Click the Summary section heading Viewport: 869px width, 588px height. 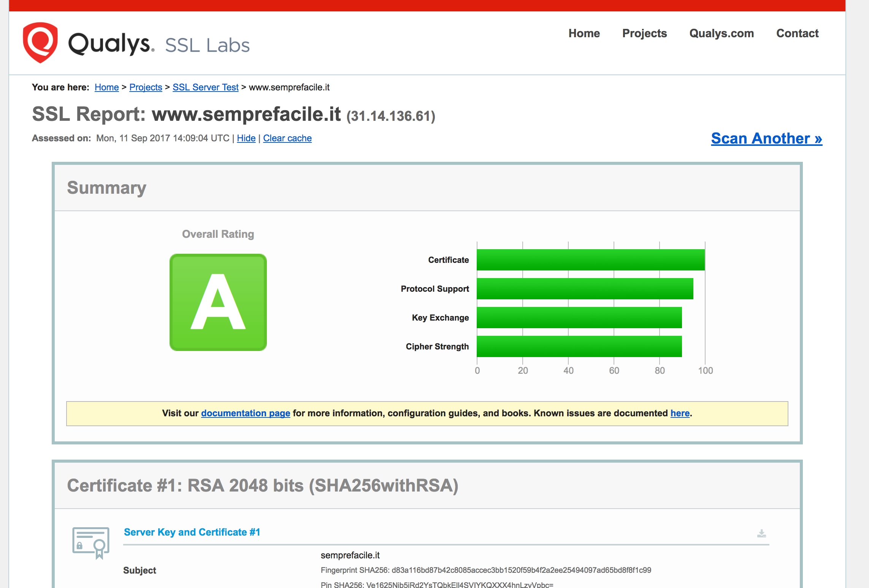coord(107,188)
